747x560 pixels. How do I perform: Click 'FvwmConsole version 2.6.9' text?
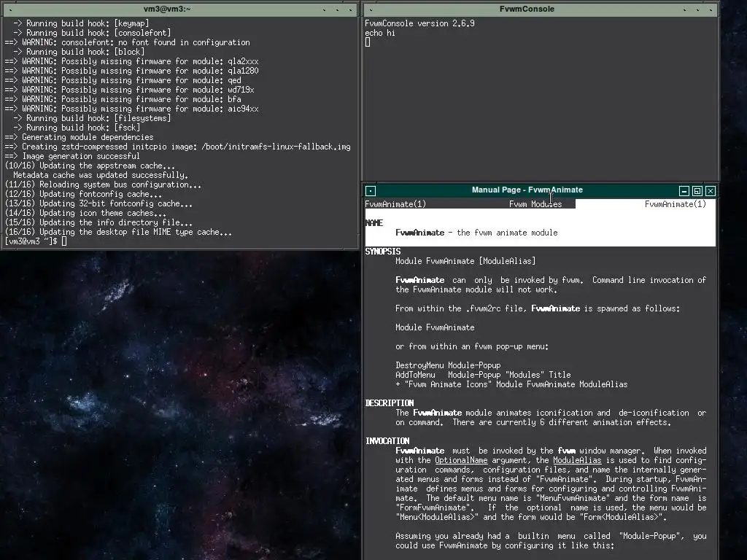click(x=419, y=23)
